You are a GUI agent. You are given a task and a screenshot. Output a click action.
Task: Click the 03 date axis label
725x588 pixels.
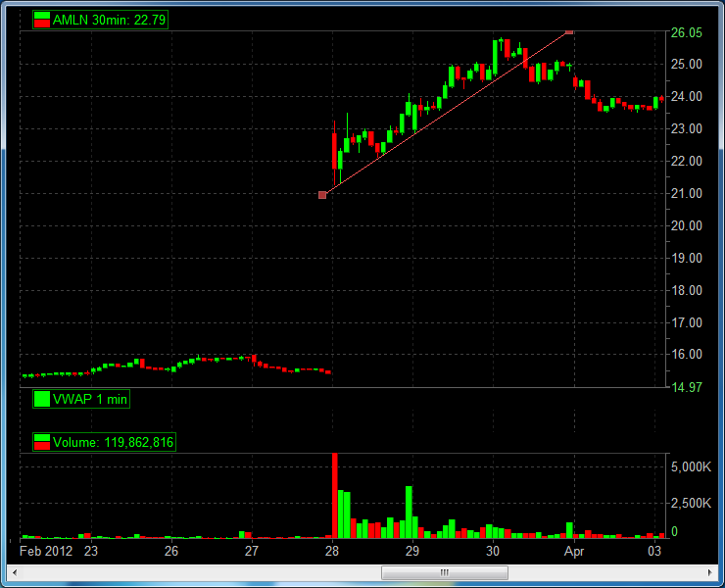pyautogui.click(x=654, y=552)
